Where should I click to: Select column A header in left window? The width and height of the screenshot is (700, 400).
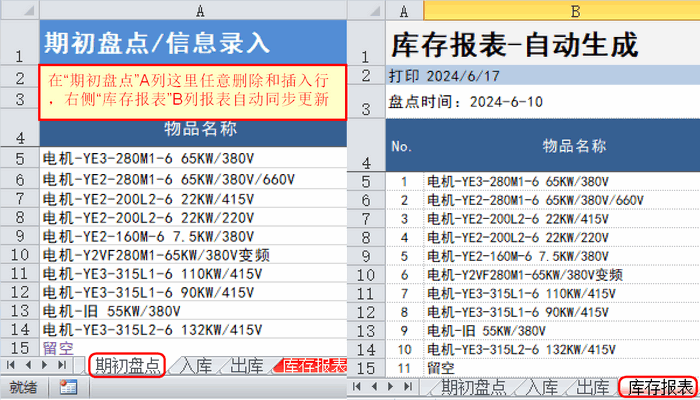[193, 10]
